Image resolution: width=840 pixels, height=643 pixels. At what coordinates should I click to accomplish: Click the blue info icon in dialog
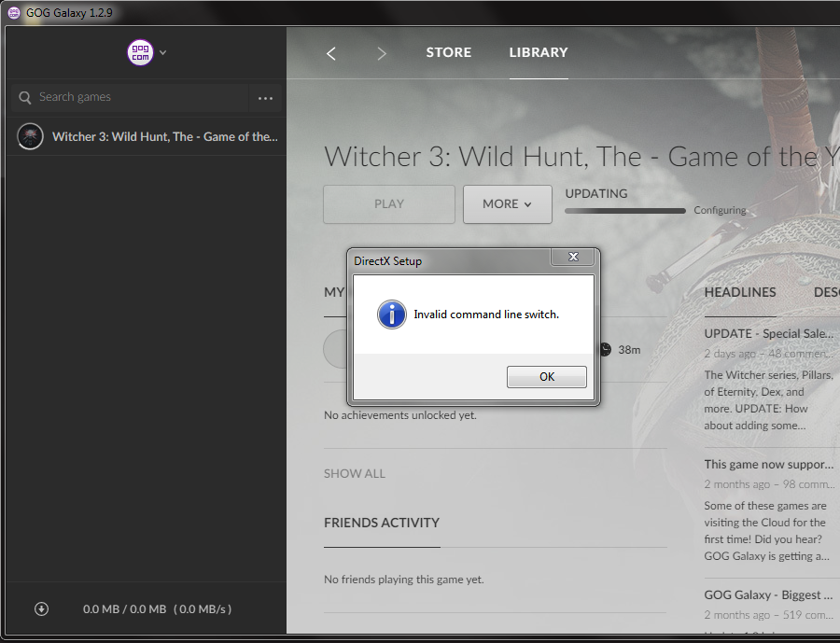tap(392, 315)
